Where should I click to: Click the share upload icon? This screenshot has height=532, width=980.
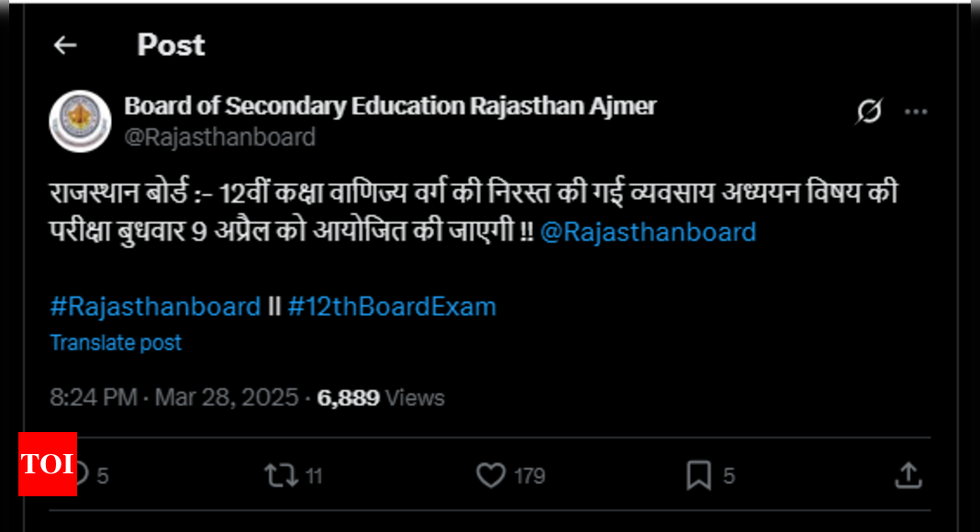point(907,475)
